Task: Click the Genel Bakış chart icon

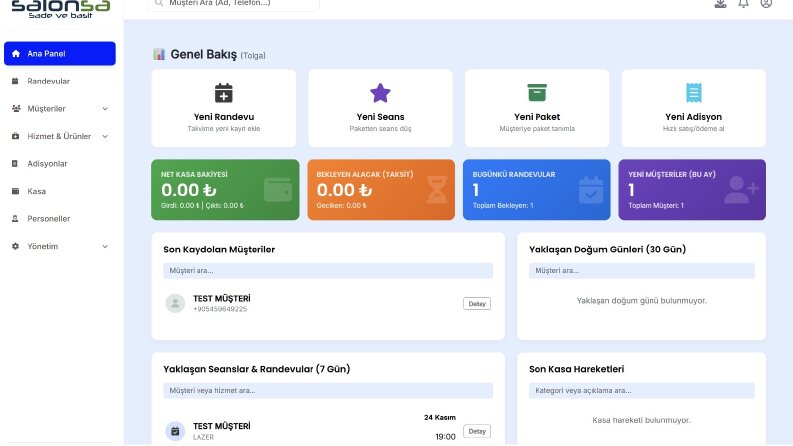Action: click(159, 54)
